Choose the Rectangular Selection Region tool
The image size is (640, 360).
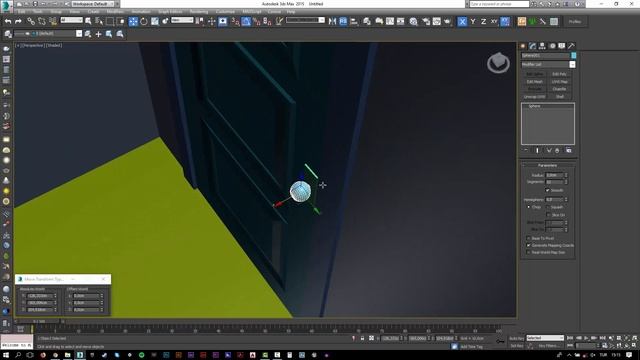110,21
